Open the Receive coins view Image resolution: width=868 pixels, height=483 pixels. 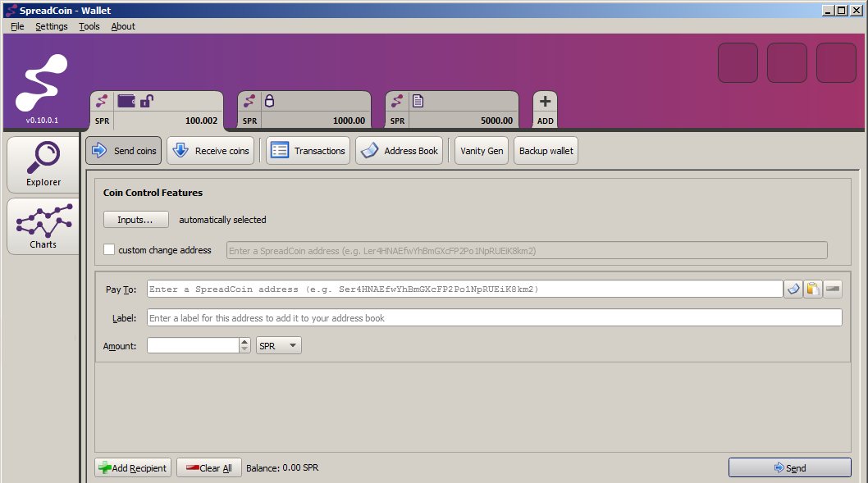[x=210, y=150]
